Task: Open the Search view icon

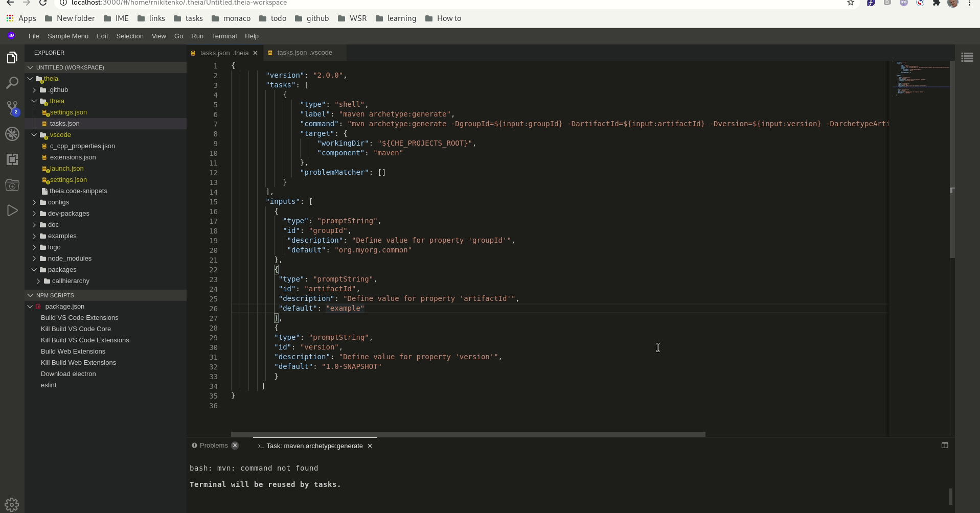Action: coord(12,83)
